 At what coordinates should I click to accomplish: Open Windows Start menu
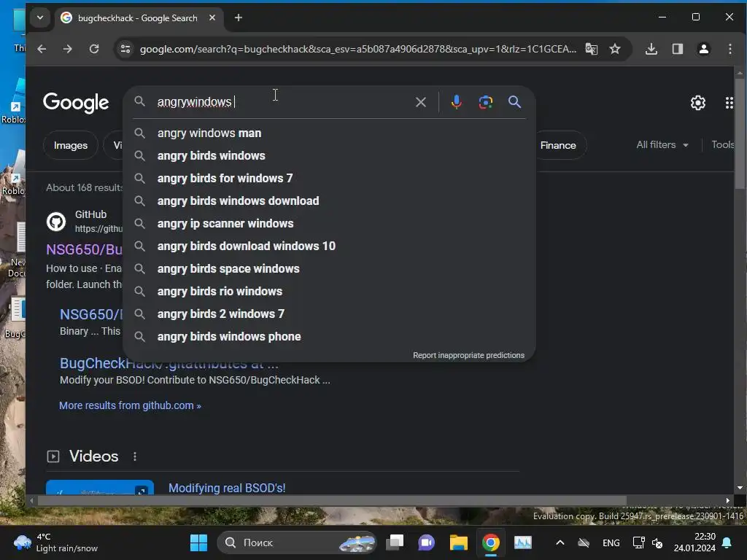[198, 542]
